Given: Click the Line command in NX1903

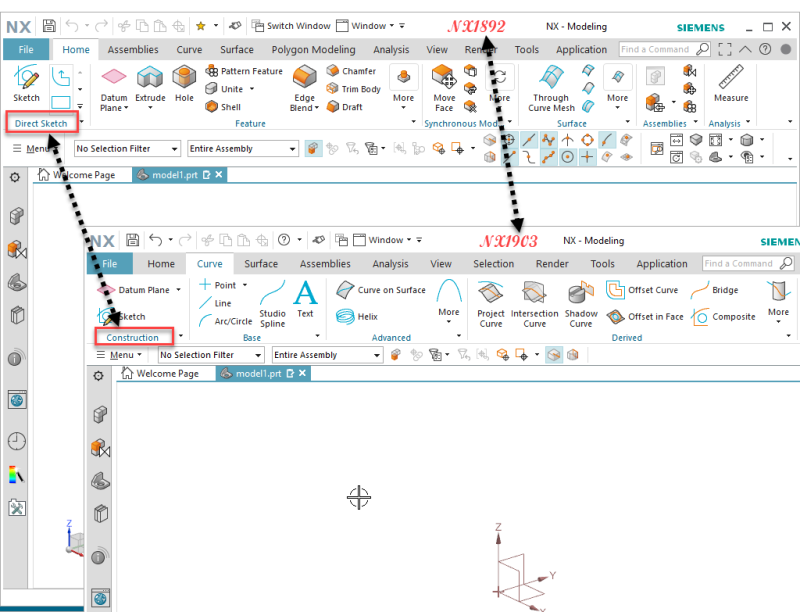Looking at the screenshot, I should point(215,303).
